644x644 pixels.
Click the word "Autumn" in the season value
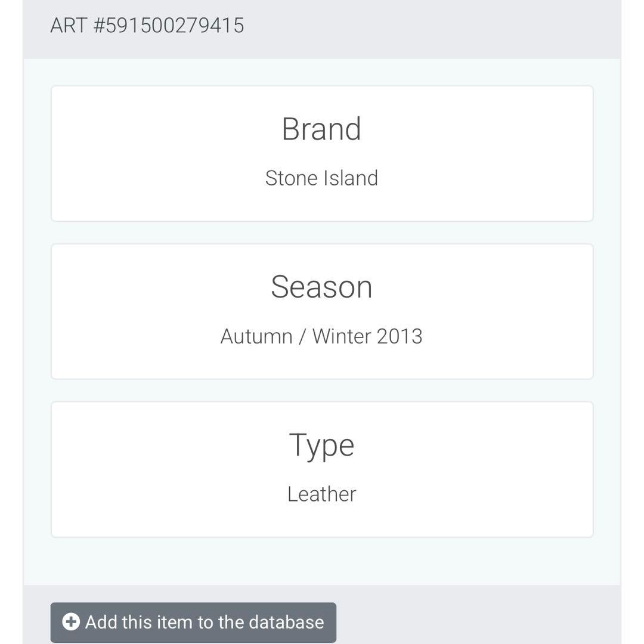pos(256,336)
